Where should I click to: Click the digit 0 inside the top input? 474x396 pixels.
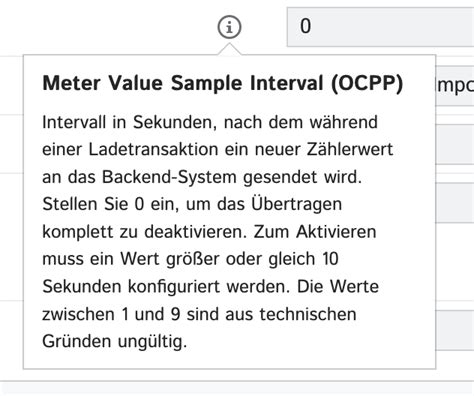pos(306,26)
